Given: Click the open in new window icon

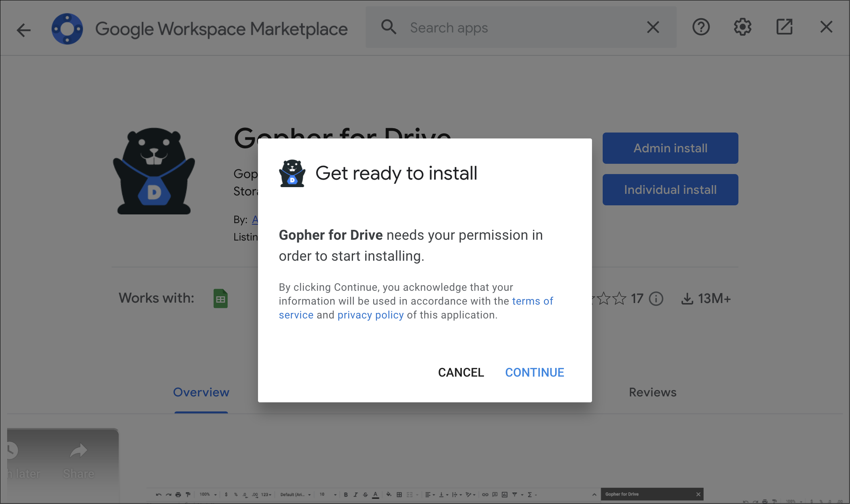Looking at the screenshot, I should [x=784, y=27].
